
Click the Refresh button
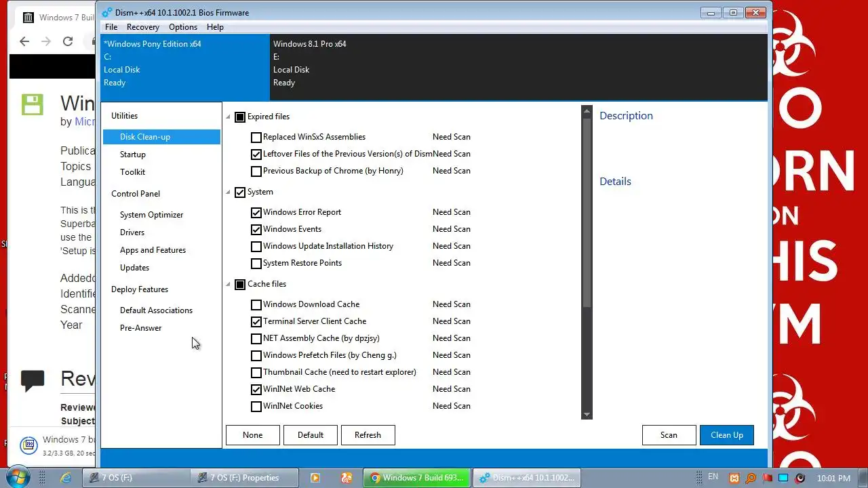click(x=368, y=435)
